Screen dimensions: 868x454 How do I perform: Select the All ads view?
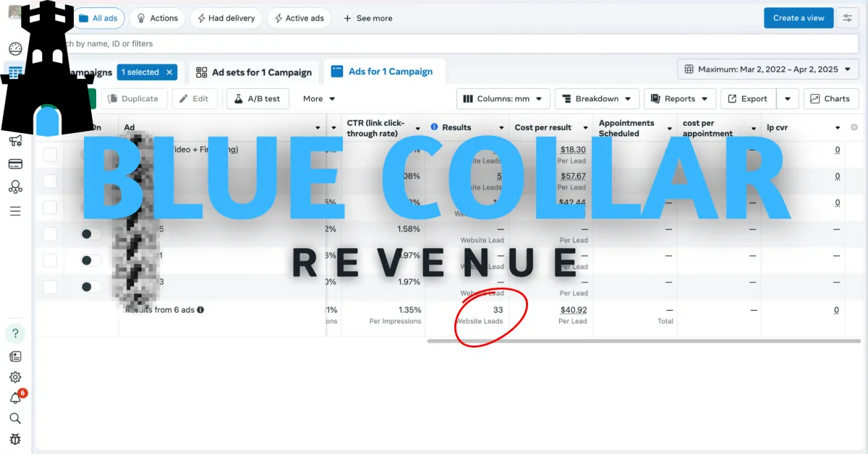[98, 18]
